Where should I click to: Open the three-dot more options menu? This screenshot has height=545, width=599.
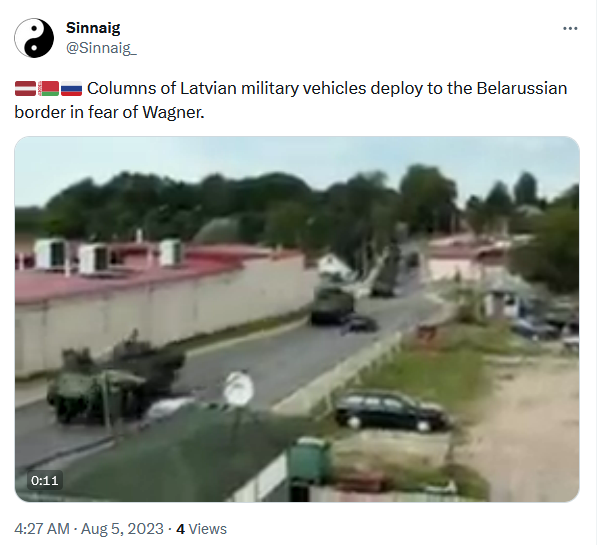click(x=570, y=29)
